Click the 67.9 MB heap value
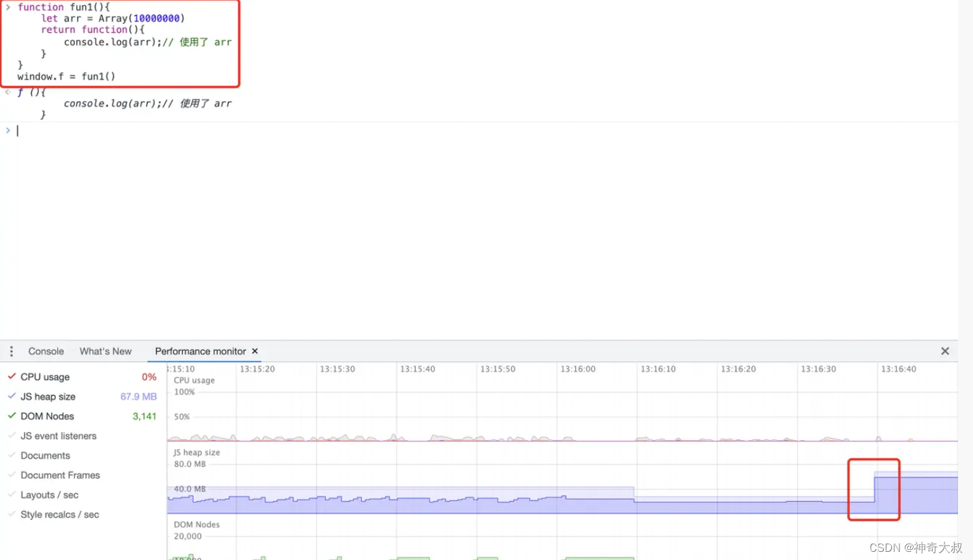Screen dimensions: 973x560 coord(138,396)
